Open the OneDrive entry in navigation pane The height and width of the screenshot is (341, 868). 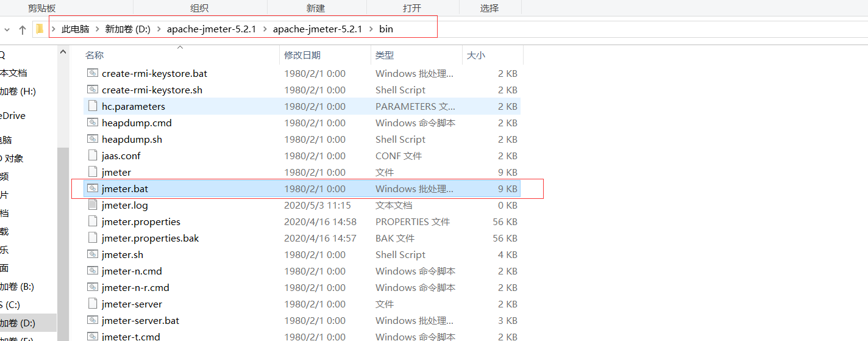pyautogui.click(x=13, y=115)
